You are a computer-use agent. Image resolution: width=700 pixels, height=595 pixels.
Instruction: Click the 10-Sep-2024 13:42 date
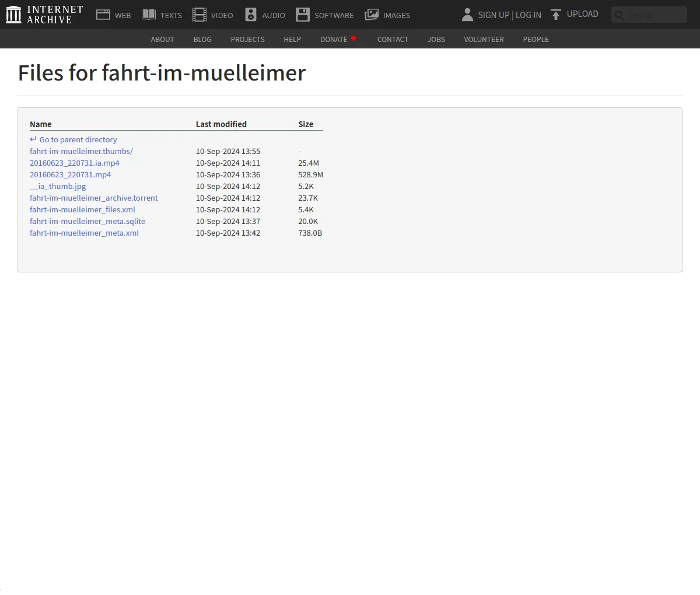tap(228, 233)
